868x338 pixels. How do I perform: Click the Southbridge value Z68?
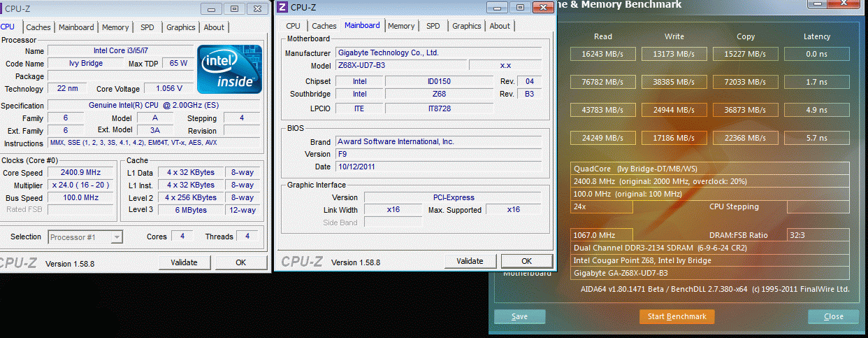tap(440, 94)
